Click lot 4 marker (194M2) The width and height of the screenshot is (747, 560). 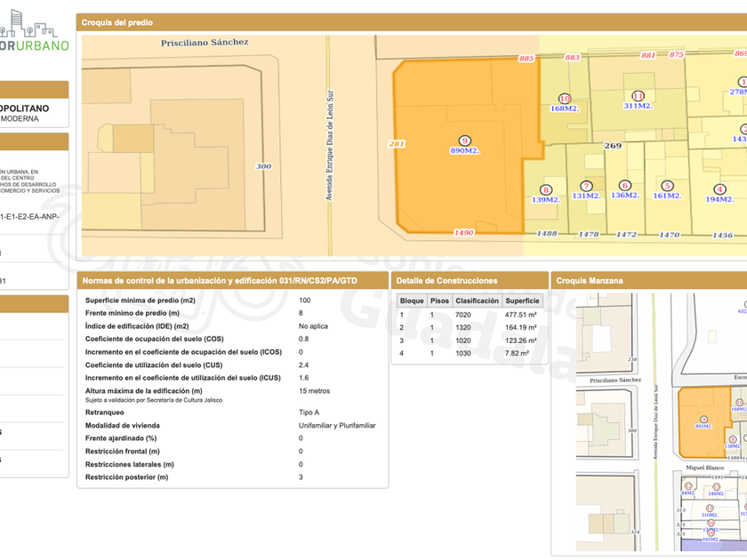(x=719, y=189)
